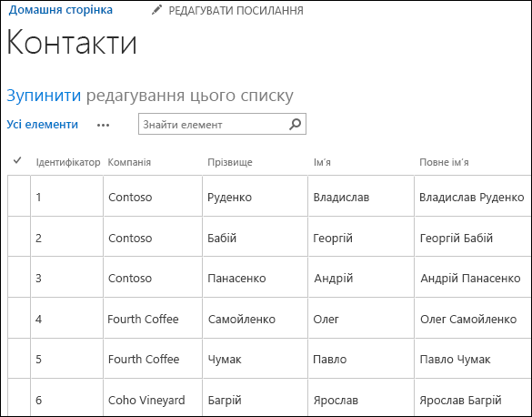Screen dimensions: 532x417
Task: Sort by Ідентифікатор column header
Action: pos(68,162)
